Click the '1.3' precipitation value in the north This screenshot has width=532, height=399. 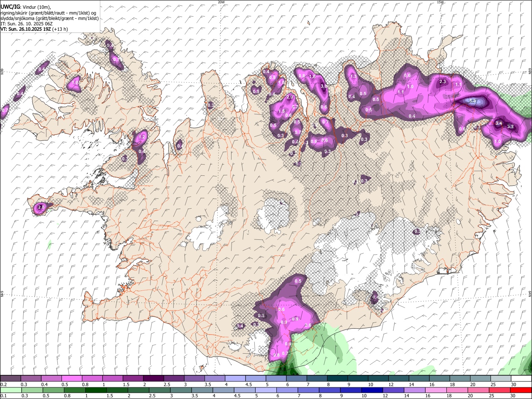(x=354, y=76)
